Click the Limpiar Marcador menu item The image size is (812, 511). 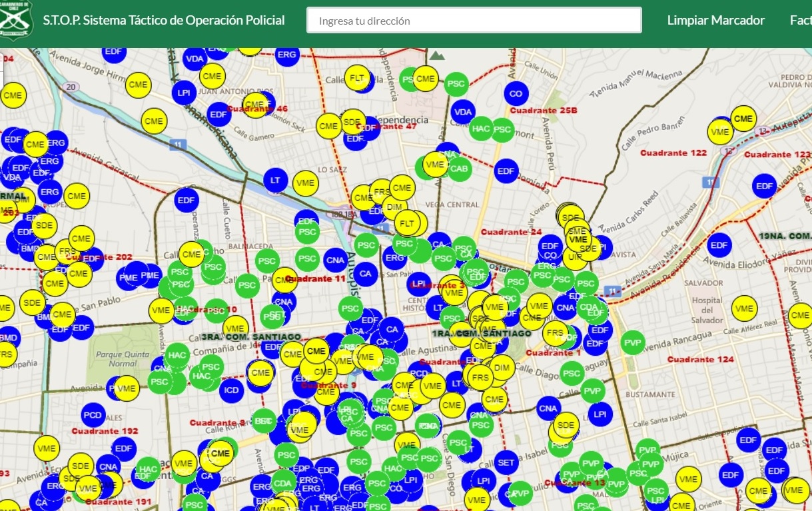coord(715,20)
